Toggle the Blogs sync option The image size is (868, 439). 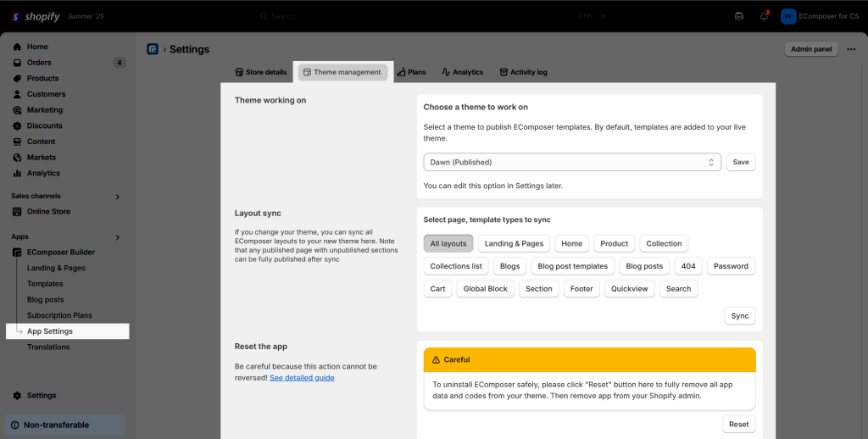coord(509,266)
